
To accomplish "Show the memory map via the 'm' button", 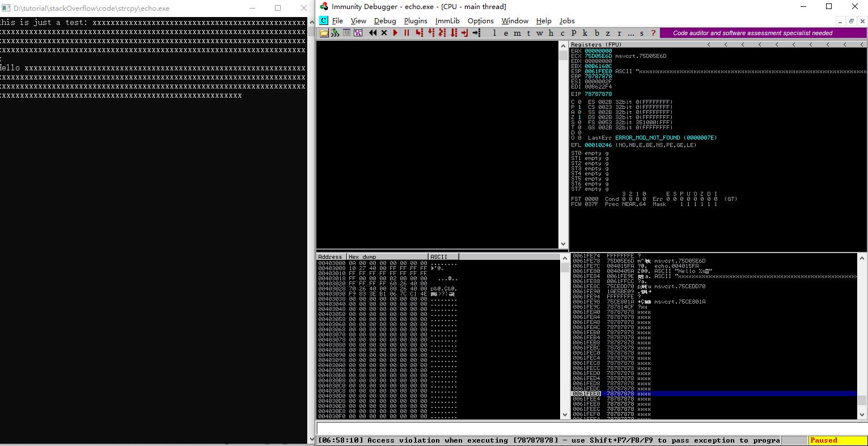I will tap(517, 33).
